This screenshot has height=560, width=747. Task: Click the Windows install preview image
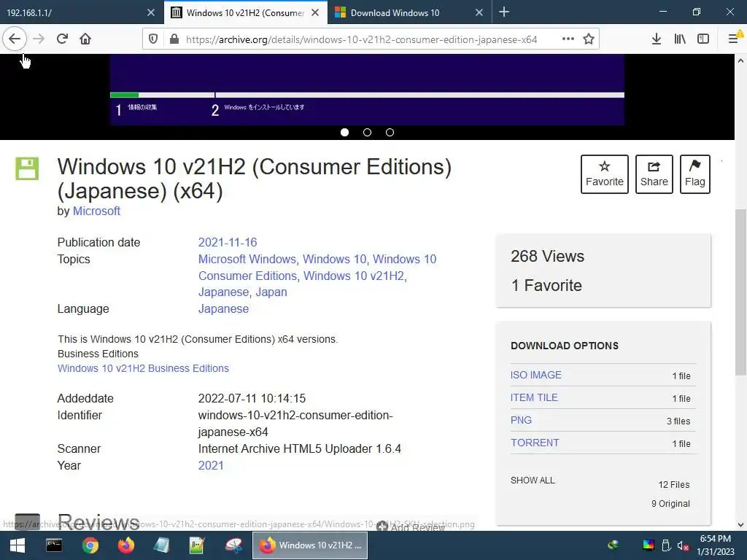coord(367,90)
